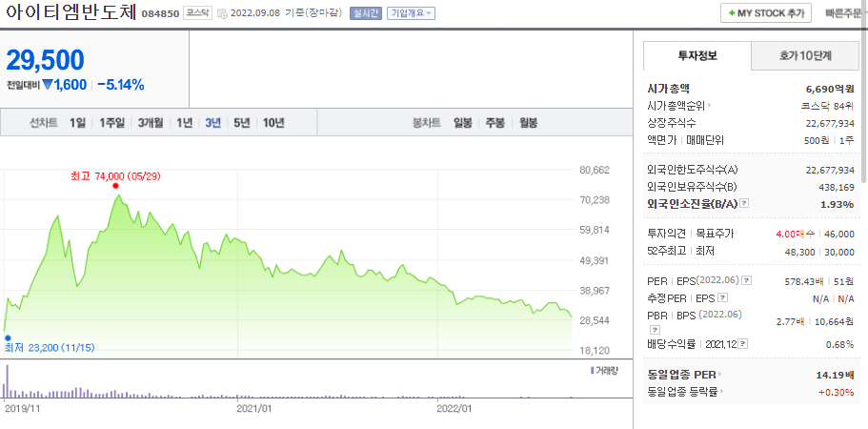
Task: Click the 10,664원 BPS value
Action: 835,321
